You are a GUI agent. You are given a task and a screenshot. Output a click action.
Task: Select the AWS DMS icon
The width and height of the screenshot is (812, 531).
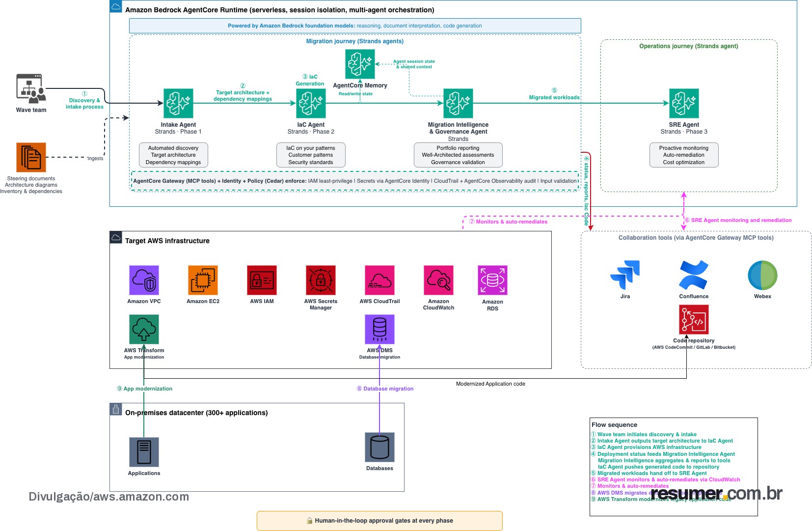pyautogui.click(x=379, y=329)
